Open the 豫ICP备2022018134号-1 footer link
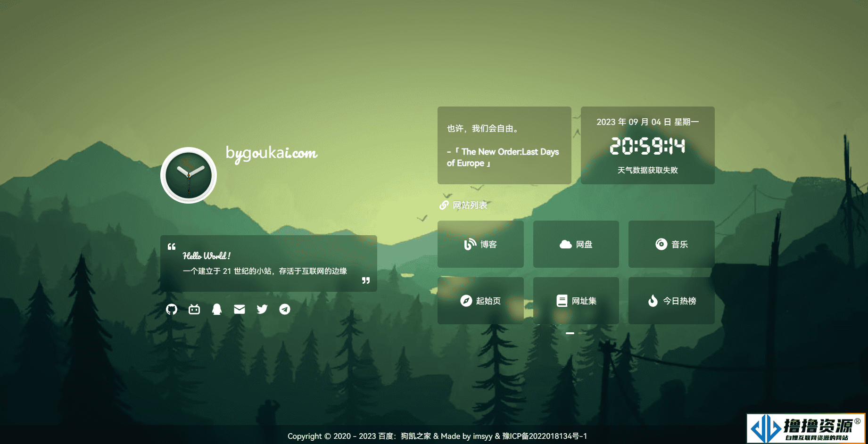868x444 pixels. point(545,436)
